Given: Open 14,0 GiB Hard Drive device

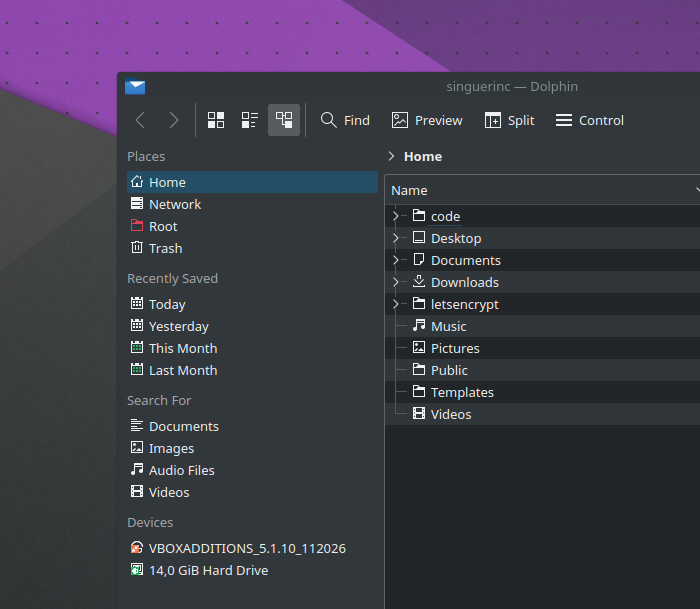Looking at the screenshot, I should coord(252,570).
